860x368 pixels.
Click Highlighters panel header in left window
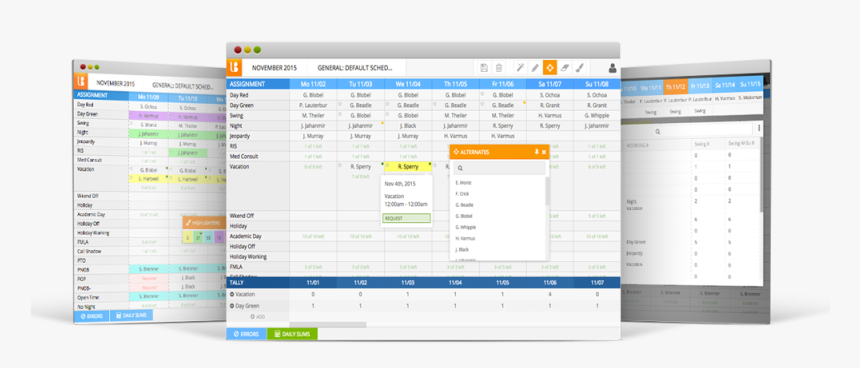[204, 223]
